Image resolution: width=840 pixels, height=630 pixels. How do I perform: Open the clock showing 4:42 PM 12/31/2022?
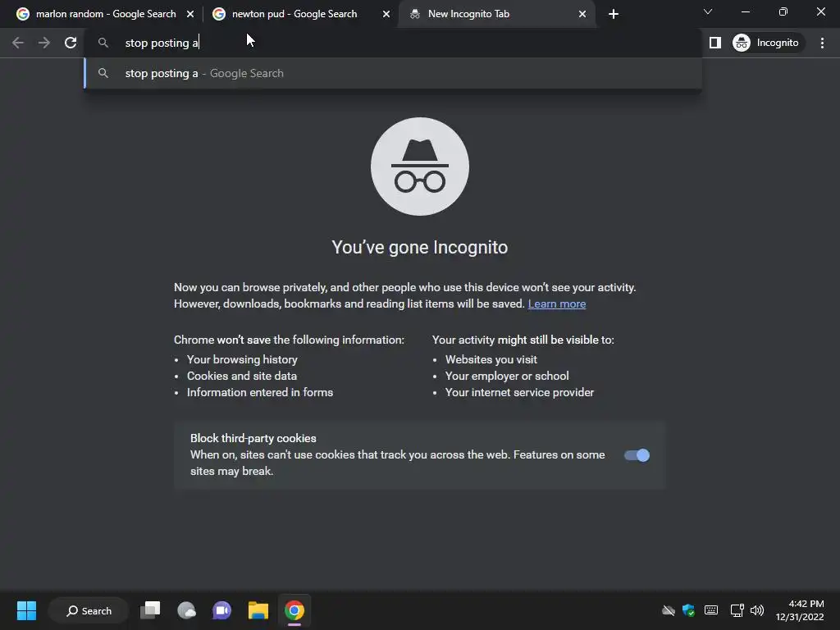pos(800,610)
